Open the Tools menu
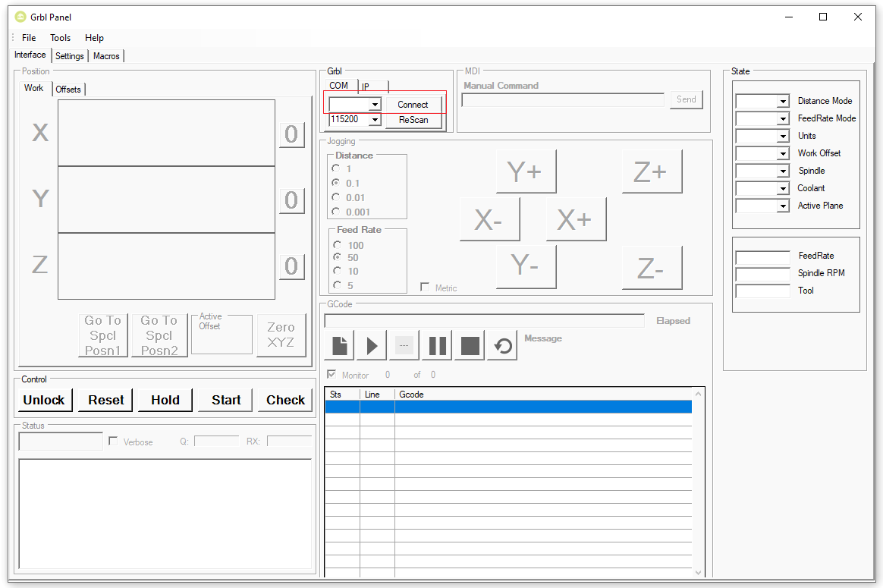The height and width of the screenshot is (588, 883). coord(60,38)
